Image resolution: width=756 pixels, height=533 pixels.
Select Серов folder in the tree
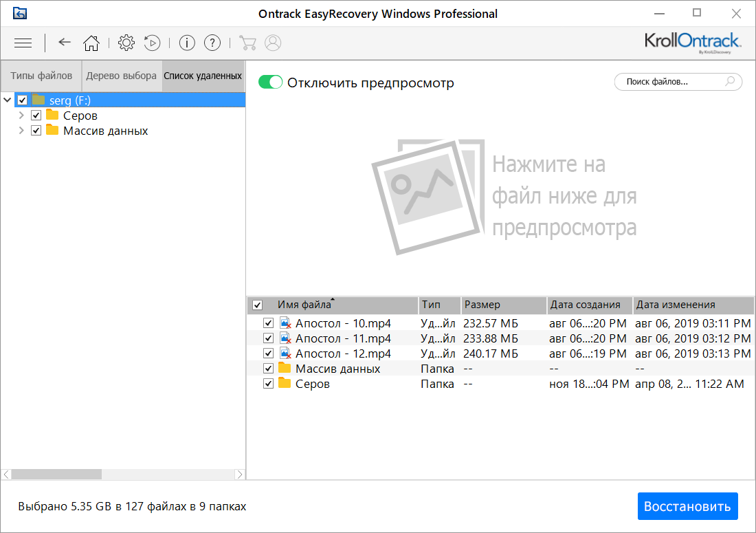tap(80, 116)
